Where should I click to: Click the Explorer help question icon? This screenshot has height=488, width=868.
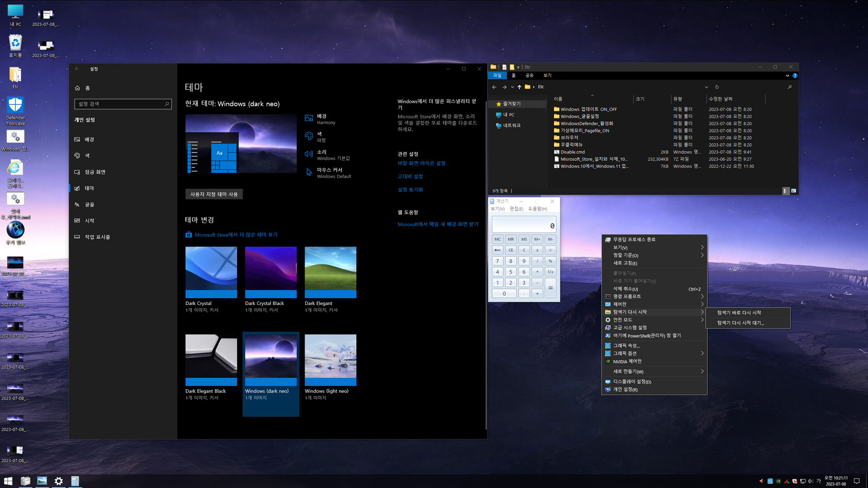795,76
